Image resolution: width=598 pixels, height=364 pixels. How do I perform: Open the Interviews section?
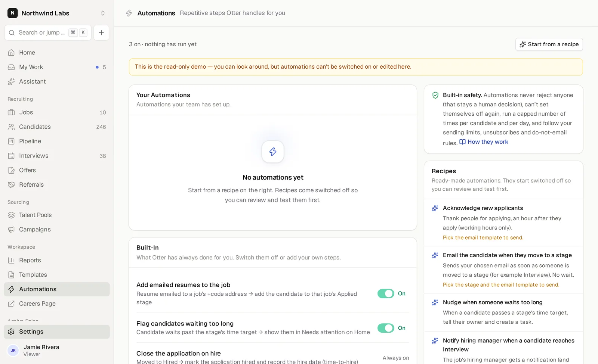(x=57, y=156)
